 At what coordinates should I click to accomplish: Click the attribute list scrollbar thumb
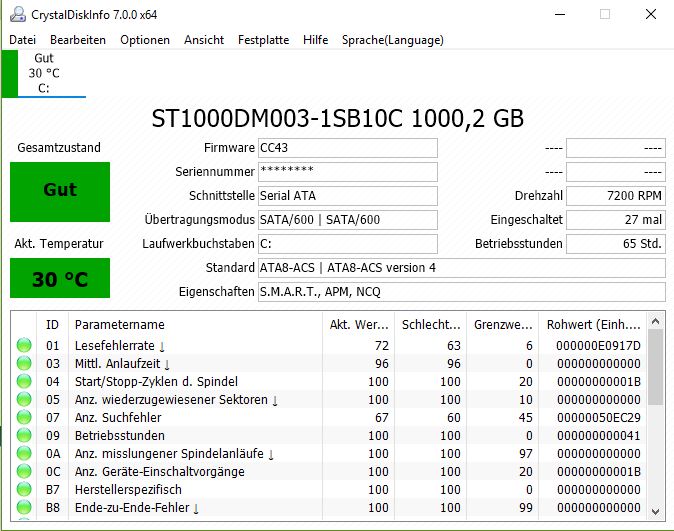[x=656, y=367]
